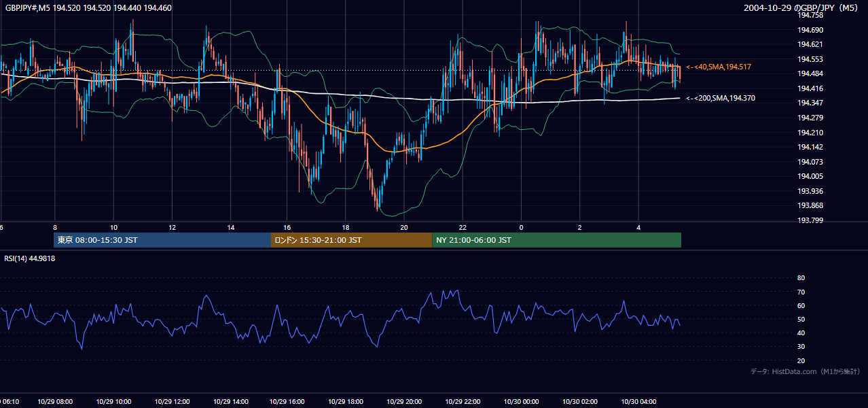Open the HistData.com data source credit
The height and width of the screenshot is (408, 868).
pos(806,371)
